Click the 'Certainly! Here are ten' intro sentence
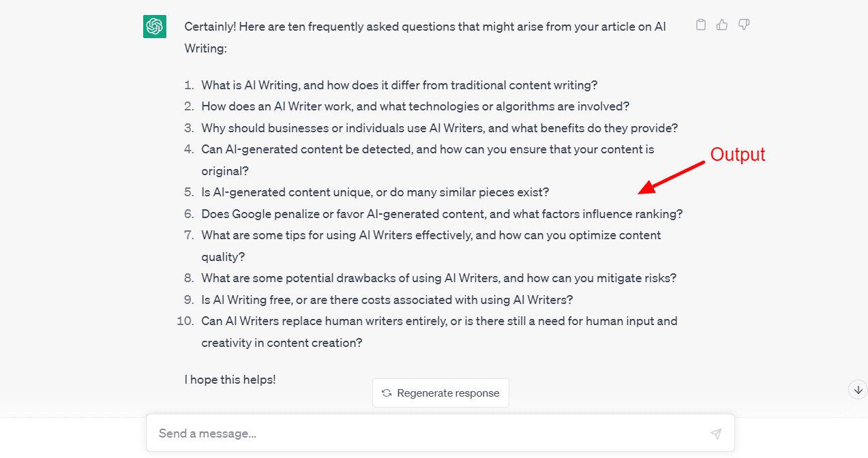The width and height of the screenshot is (868, 458). (x=425, y=27)
